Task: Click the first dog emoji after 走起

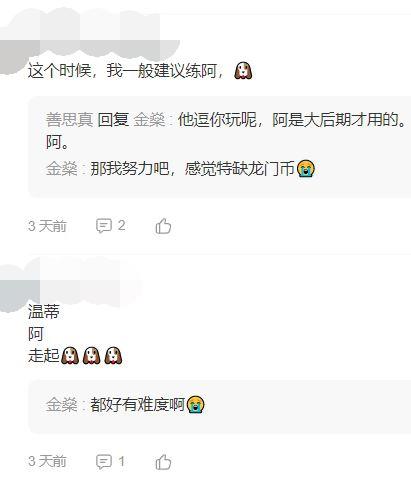Action: point(70,355)
